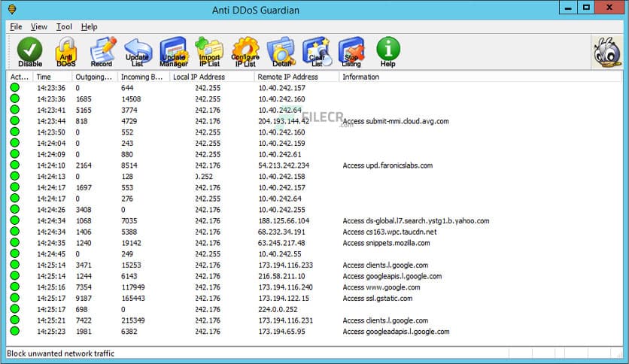Click the bee mascot logo in the toolbar
The height and width of the screenshot is (364, 629).
(x=607, y=52)
